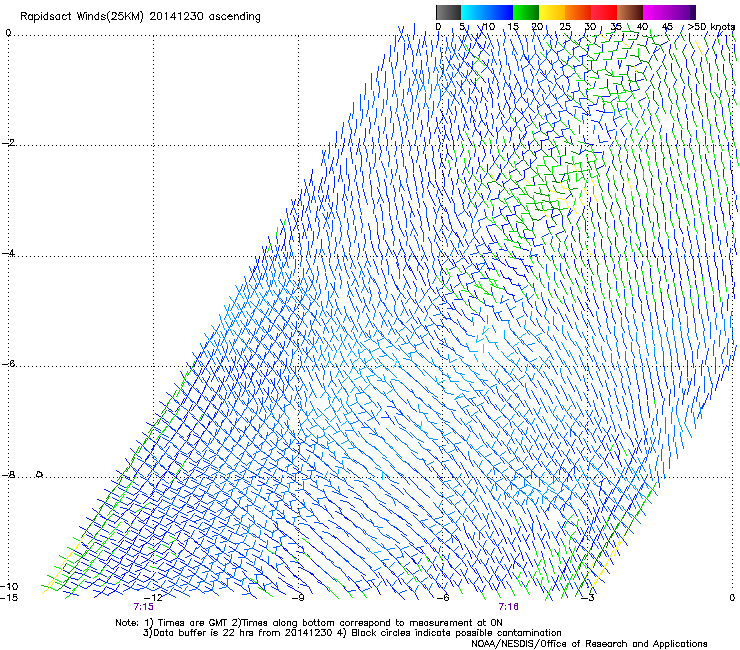Screen dimensions: 740x650
Task: Click the '25' legend tick label
Action: click(565, 27)
